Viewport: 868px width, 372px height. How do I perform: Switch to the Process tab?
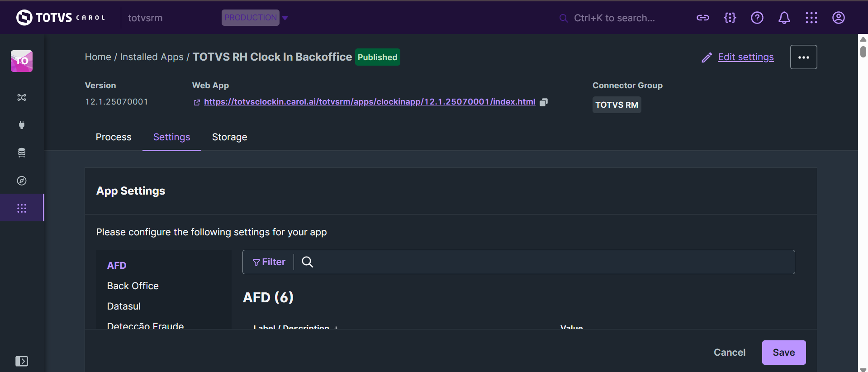coord(114,137)
